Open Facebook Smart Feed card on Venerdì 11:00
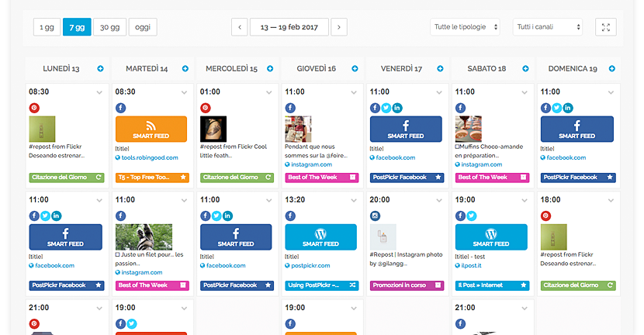This screenshot has height=335, width=644. [x=406, y=129]
